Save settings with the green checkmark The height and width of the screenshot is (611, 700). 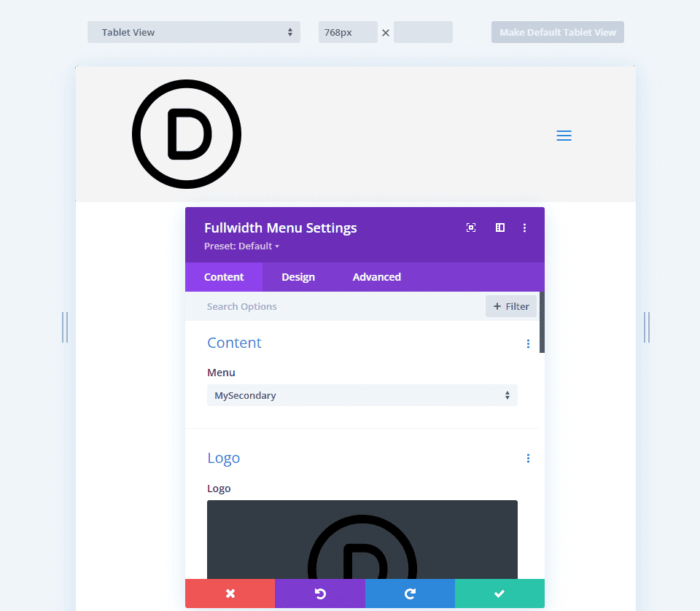pyautogui.click(x=499, y=593)
